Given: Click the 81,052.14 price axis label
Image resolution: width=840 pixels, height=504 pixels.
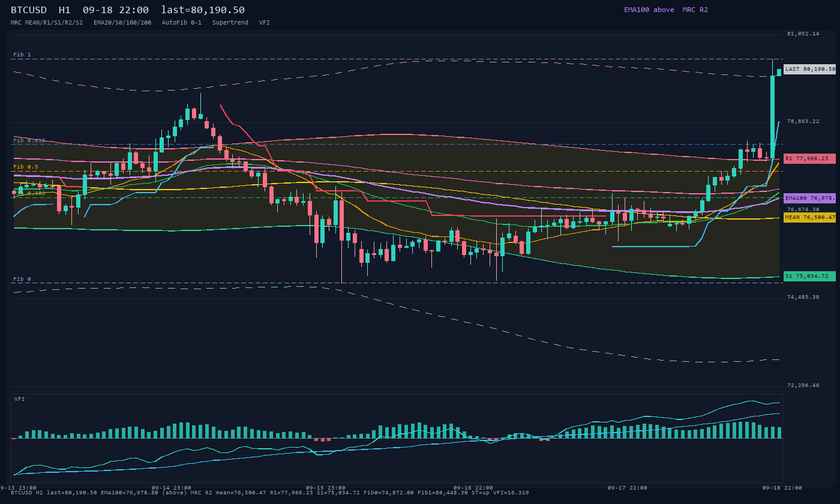Looking at the screenshot, I should point(803,34).
